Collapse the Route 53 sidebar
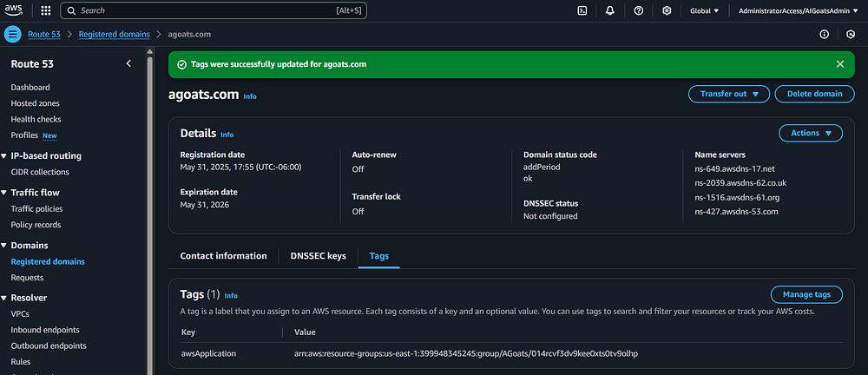The image size is (868, 375). [128, 64]
